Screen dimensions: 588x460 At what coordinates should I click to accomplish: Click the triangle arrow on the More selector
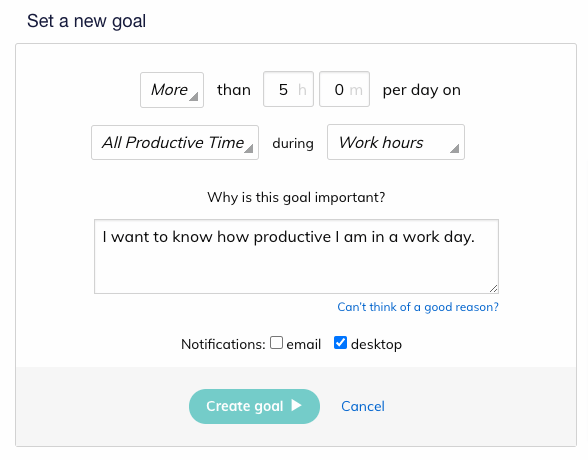pyautogui.click(x=194, y=97)
